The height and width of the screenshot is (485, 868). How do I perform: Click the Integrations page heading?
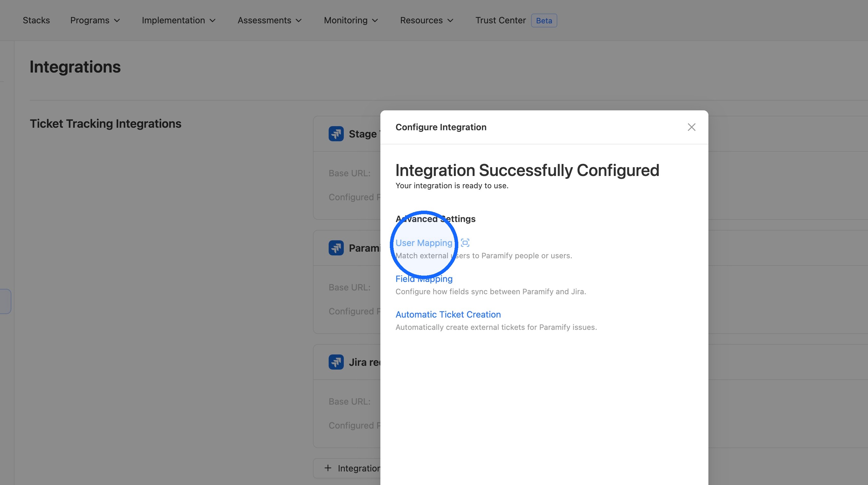pos(75,67)
